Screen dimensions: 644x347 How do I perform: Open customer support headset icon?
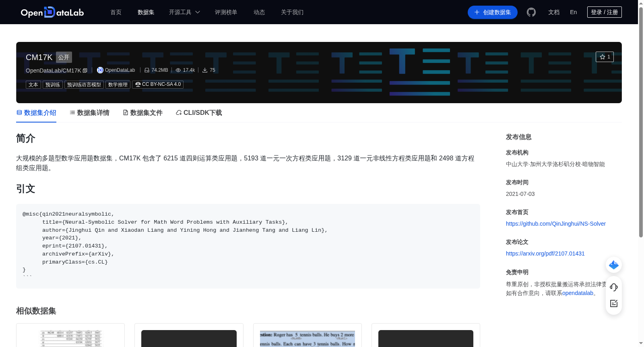coord(614,287)
